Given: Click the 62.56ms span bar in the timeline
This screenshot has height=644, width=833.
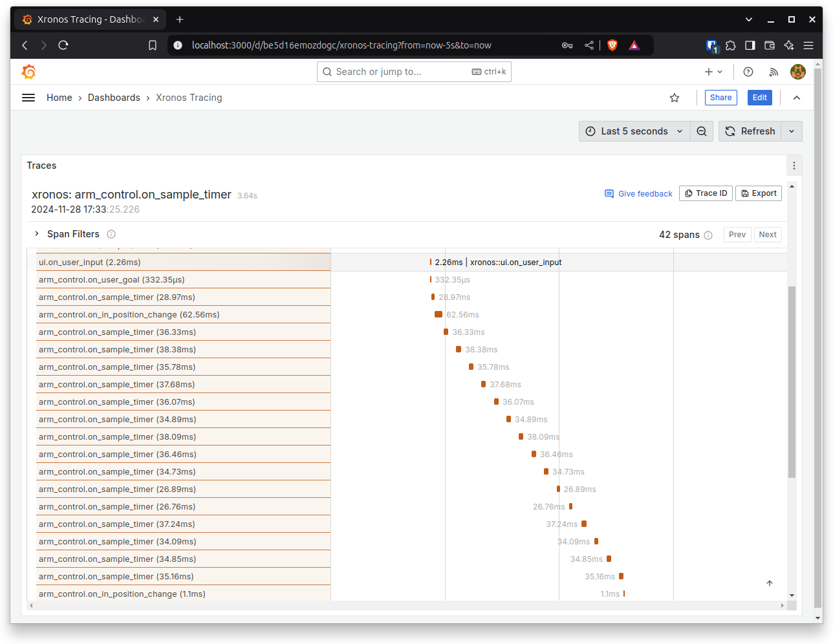Looking at the screenshot, I should (x=438, y=315).
